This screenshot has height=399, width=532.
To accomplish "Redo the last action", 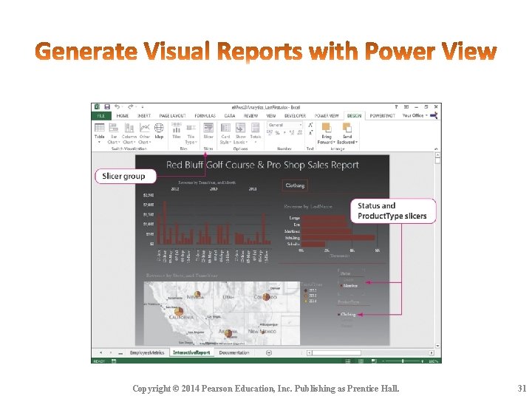I will click(x=131, y=107).
